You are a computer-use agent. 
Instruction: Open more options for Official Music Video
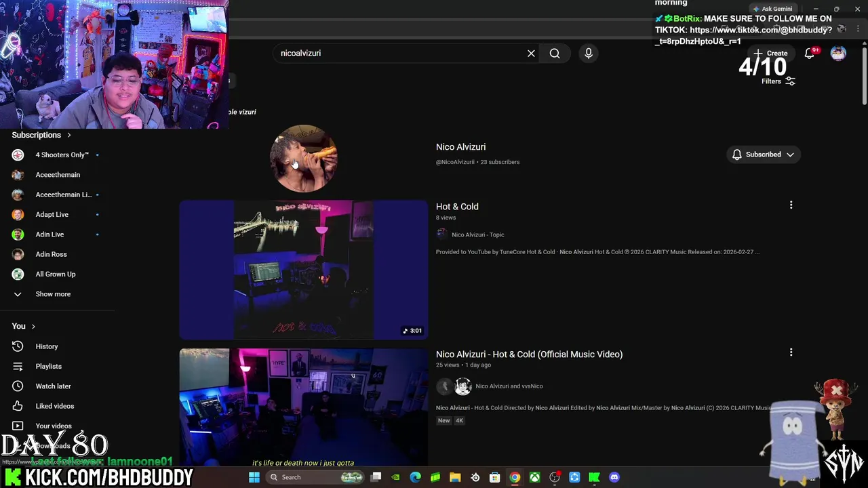(x=791, y=352)
